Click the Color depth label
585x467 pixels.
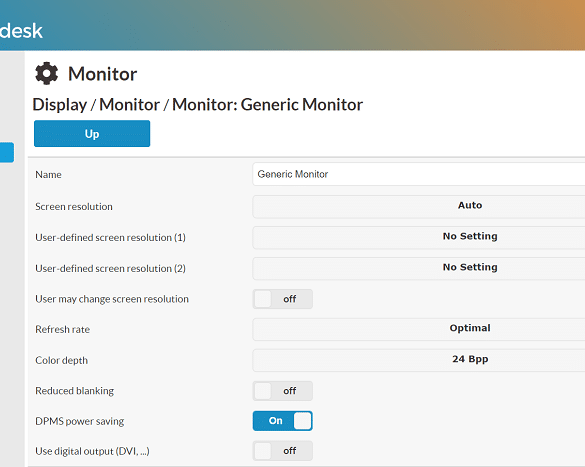pyautogui.click(x=62, y=360)
